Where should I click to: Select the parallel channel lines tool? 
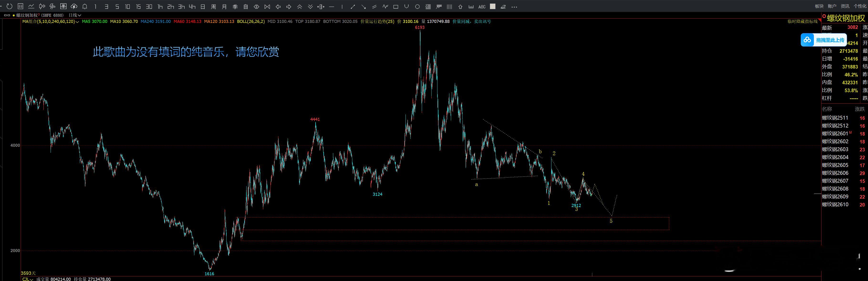(374, 6)
